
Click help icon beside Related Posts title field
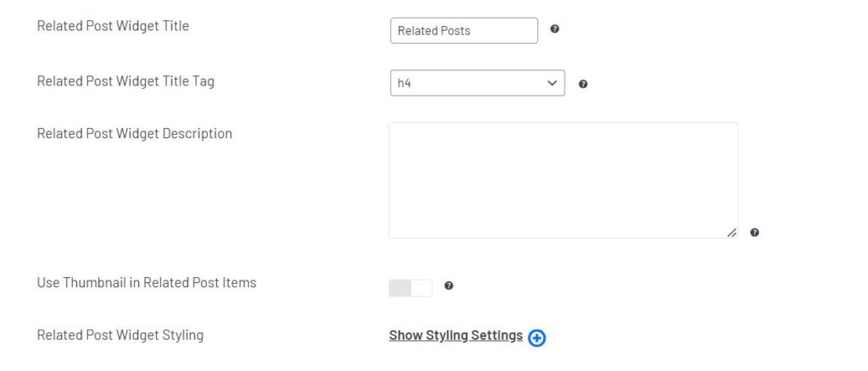[x=554, y=30]
